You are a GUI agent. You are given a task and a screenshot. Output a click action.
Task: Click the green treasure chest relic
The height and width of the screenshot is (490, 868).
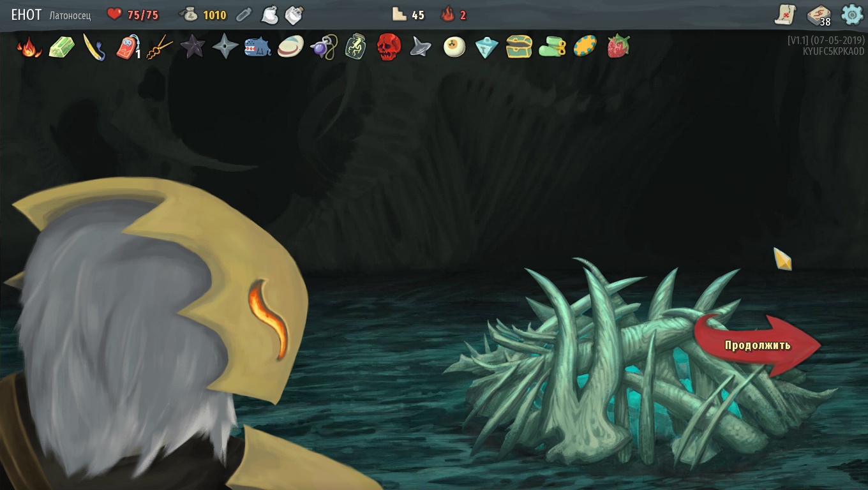click(520, 47)
